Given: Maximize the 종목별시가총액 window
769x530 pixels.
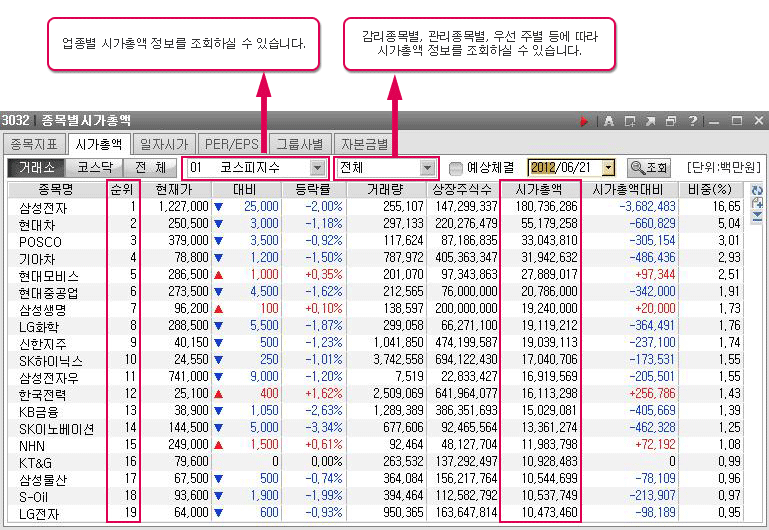Looking at the screenshot, I should pos(737,121).
